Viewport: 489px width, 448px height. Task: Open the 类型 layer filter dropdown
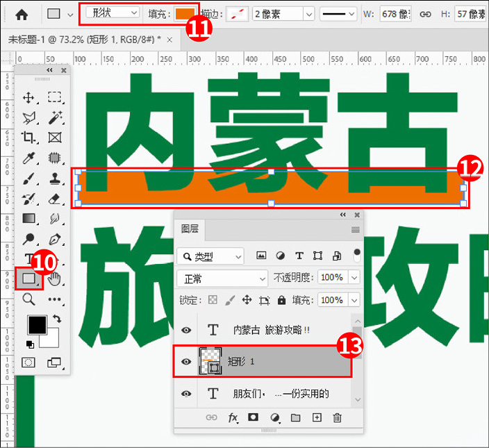(x=210, y=256)
